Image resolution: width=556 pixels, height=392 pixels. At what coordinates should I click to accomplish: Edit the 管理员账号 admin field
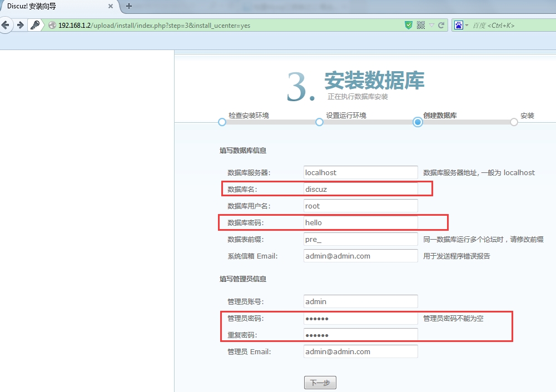pyautogui.click(x=361, y=301)
